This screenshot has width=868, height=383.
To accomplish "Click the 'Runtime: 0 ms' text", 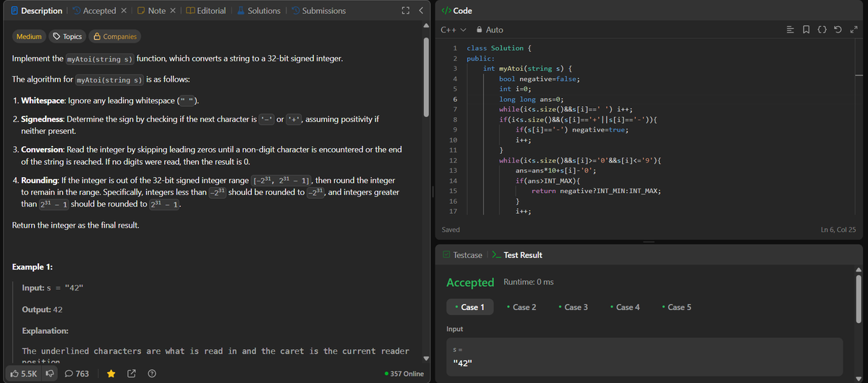I will coord(527,282).
